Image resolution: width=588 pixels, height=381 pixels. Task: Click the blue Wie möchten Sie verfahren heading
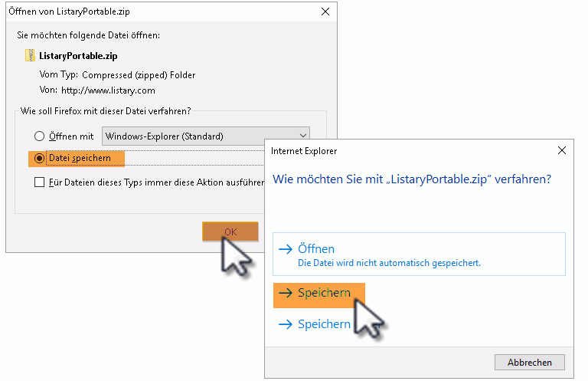click(412, 179)
